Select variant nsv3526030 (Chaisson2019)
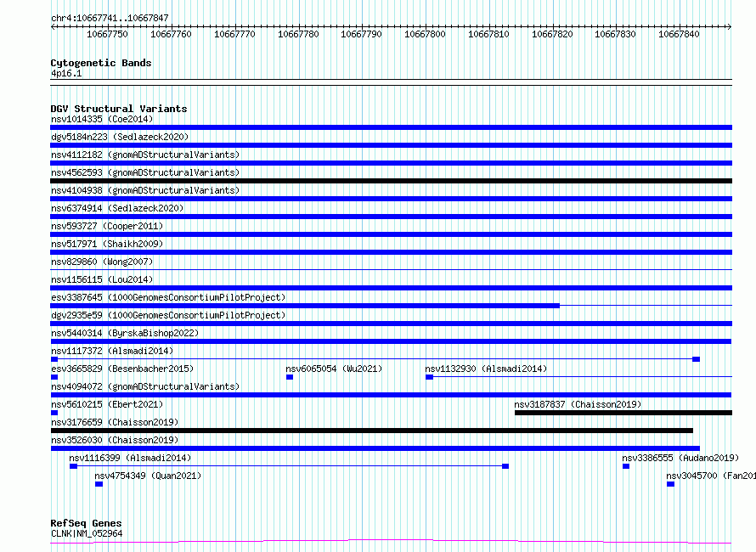The height and width of the screenshot is (552, 756). (115, 440)
